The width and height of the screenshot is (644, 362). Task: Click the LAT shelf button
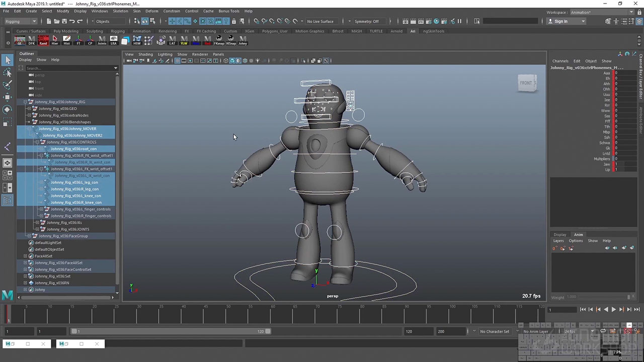click(172, 40)
